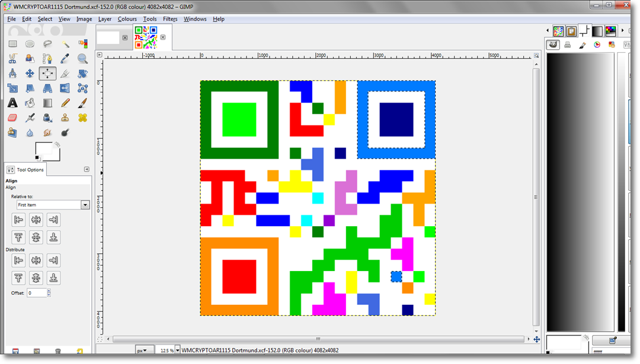Select the Zoom magnifier tool
Screen dimensions: 640x364
coord(83,59)
